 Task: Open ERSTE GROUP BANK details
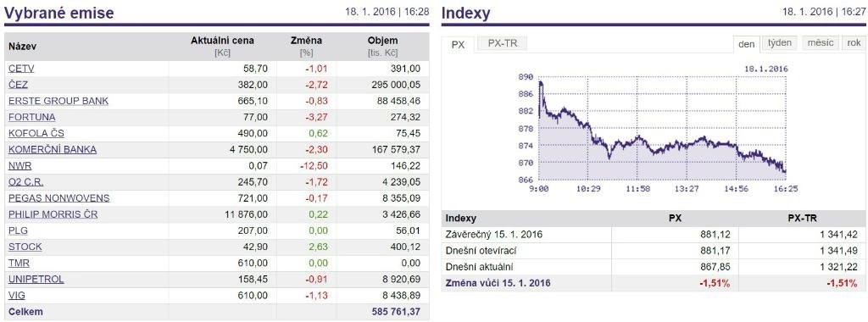(58, 101)
